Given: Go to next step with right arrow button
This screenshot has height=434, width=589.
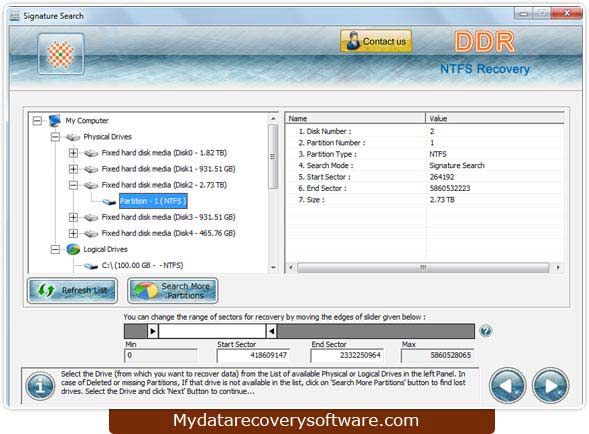Looking at the screenshot, I should (x=550, y=386).
